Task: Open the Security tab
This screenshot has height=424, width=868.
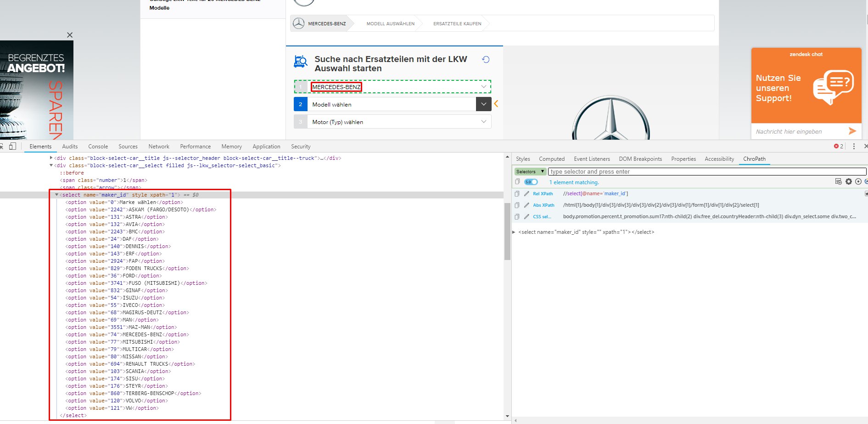Action: tap(301, 147)
